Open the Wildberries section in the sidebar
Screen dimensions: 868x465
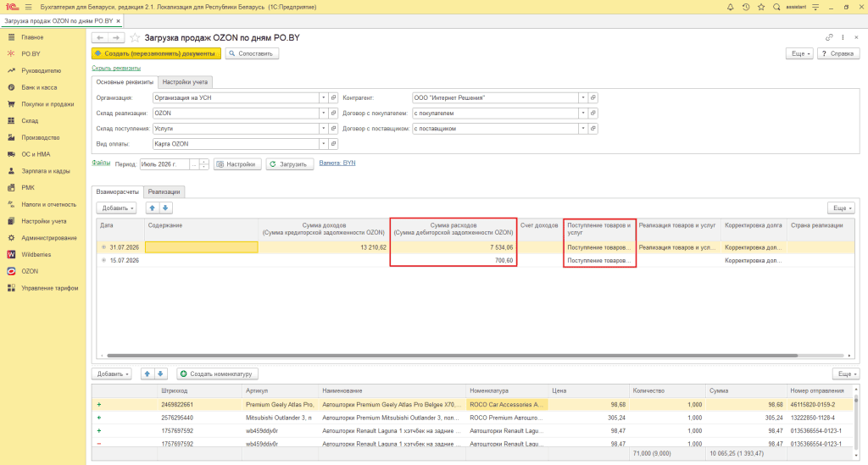pyautogui.click(x=36, y=254)
